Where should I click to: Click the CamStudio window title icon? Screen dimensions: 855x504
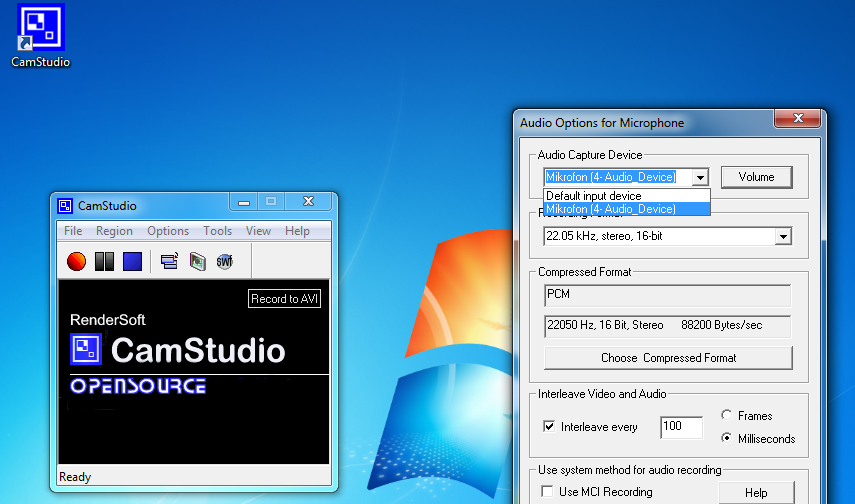pyautogui.click(x=65, y=206)
